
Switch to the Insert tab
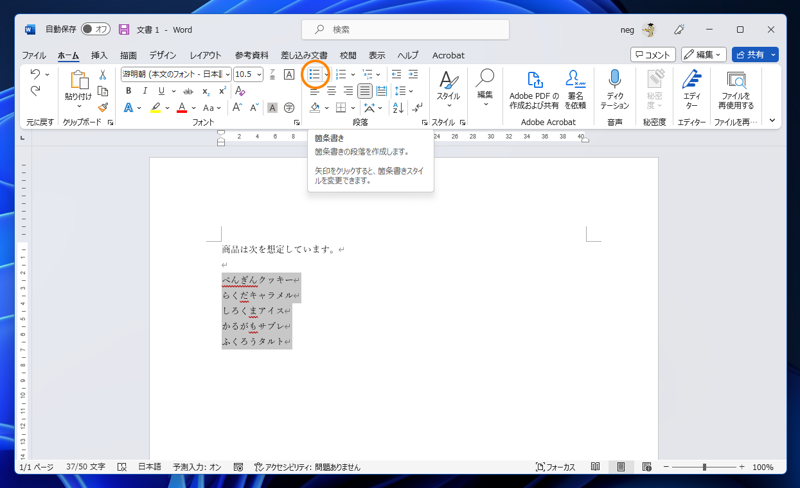click(x=99, y=55)
